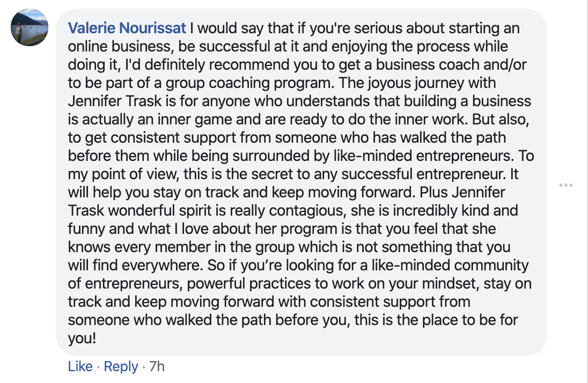Click Valerie Nourissat's profile picture
The height and width of the screenshot is (383, 588).
(30, 28)
